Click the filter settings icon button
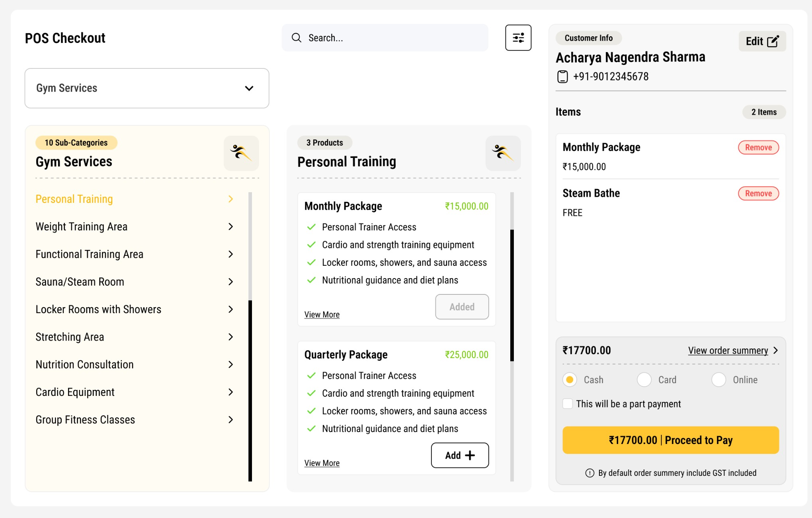This screenshot has height=518, width=812. point(518,38)
